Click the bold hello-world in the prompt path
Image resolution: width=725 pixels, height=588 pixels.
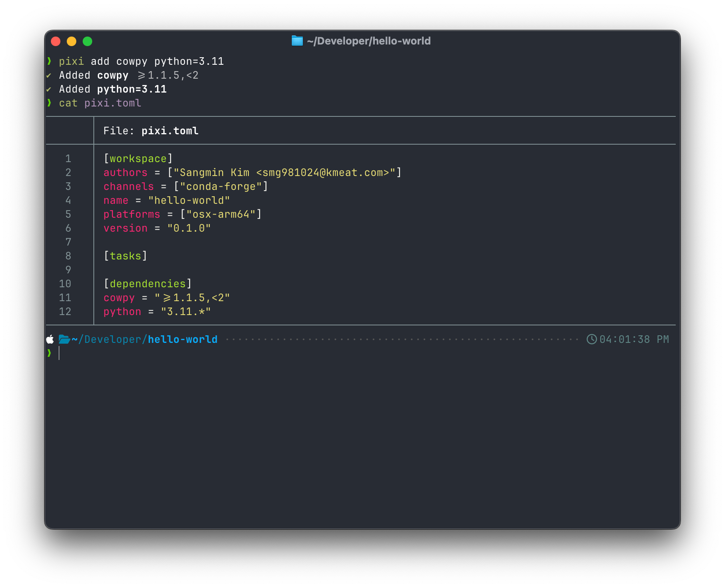183,339
